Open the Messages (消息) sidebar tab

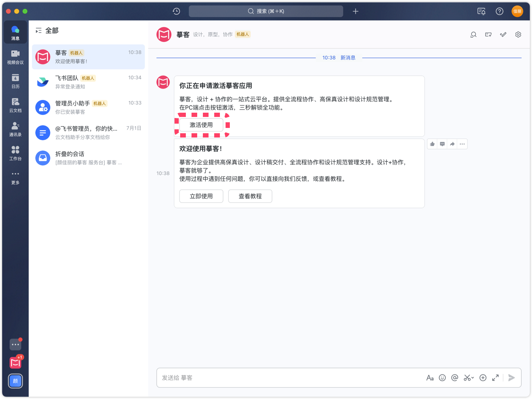click(15, 33)
